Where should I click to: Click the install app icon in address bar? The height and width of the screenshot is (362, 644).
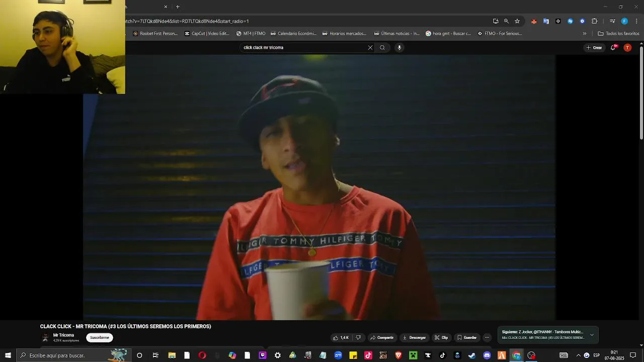pos(496,21)
